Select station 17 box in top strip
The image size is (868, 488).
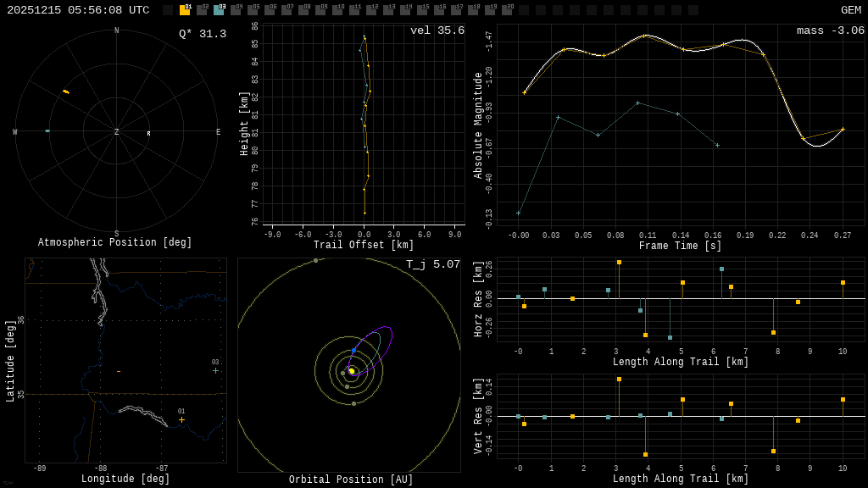click(x=455, y=9)
